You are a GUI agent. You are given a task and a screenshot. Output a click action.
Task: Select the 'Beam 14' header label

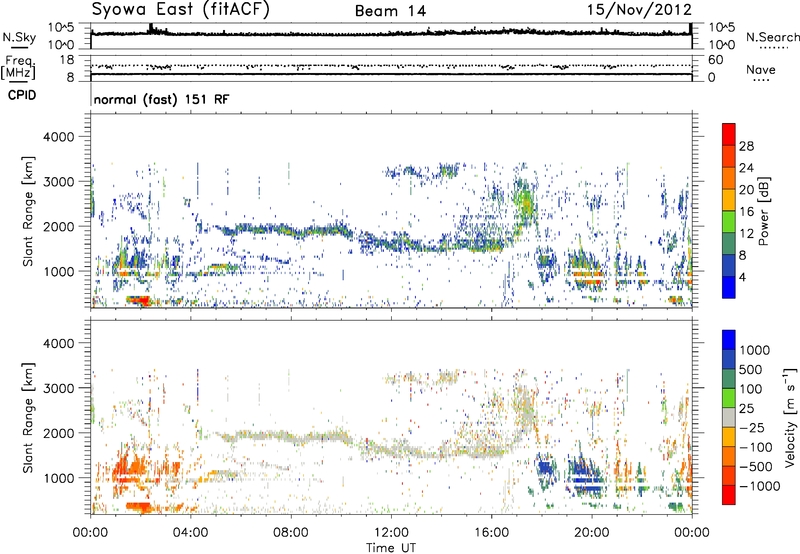390,11
